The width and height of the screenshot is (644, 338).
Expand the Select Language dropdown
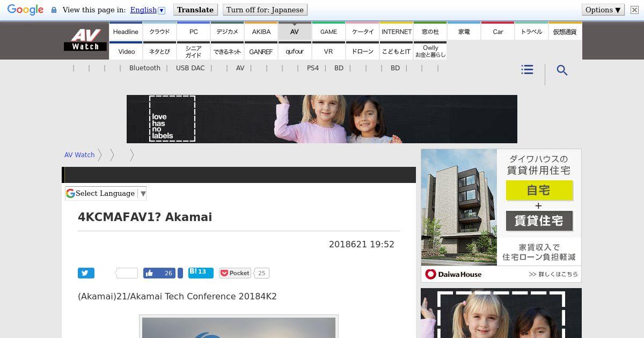pyautogui.click(x=106, y=194)
